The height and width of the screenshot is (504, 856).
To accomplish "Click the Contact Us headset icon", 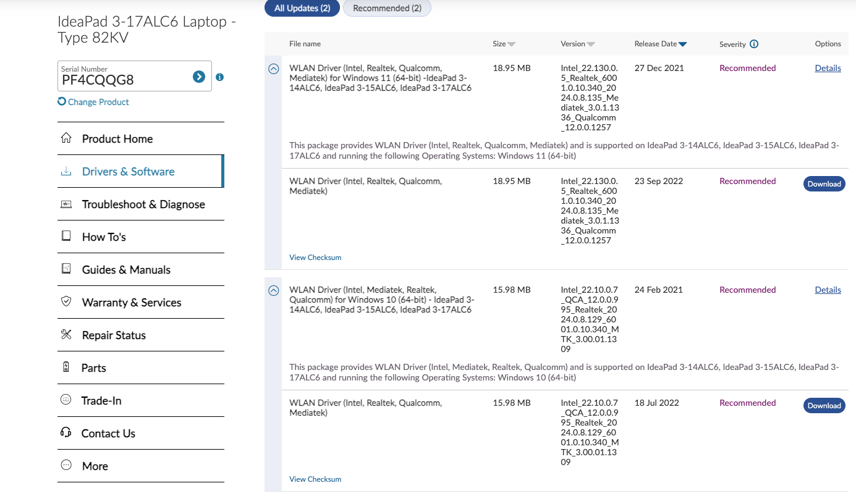I will pos(66,432).
